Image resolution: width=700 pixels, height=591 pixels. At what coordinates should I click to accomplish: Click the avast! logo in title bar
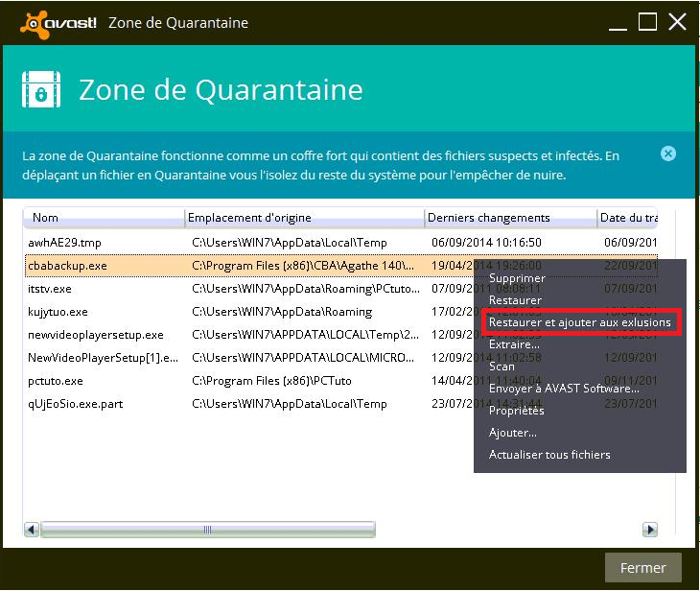click(x=58, y=24)
